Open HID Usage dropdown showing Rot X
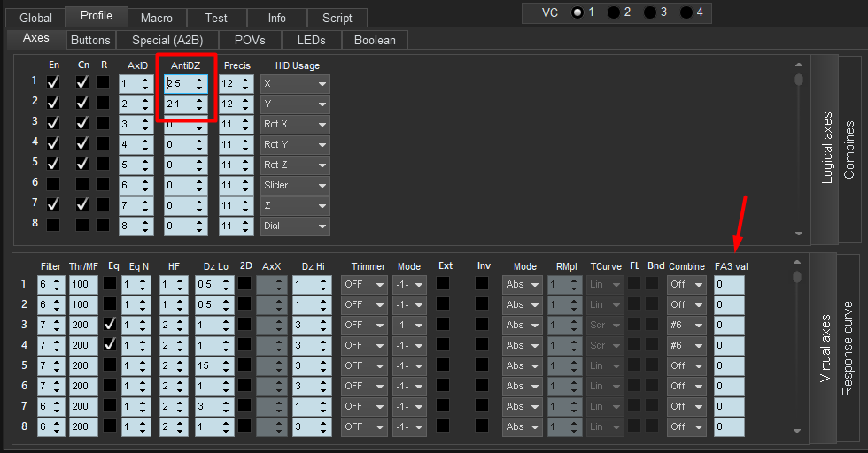The width and height of the screenshot is (868, 453). click(295, 124)
